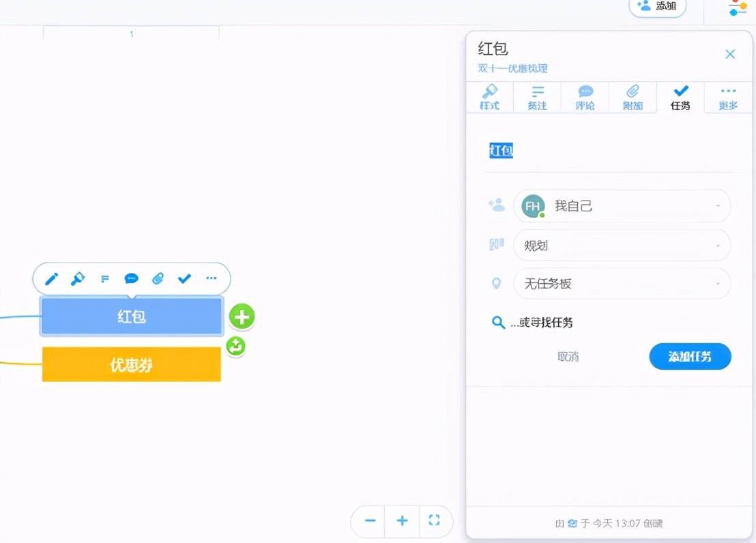Open the 无任务板 board dropdown
Screen dimensions: 756x543
(x=622, y=284)
